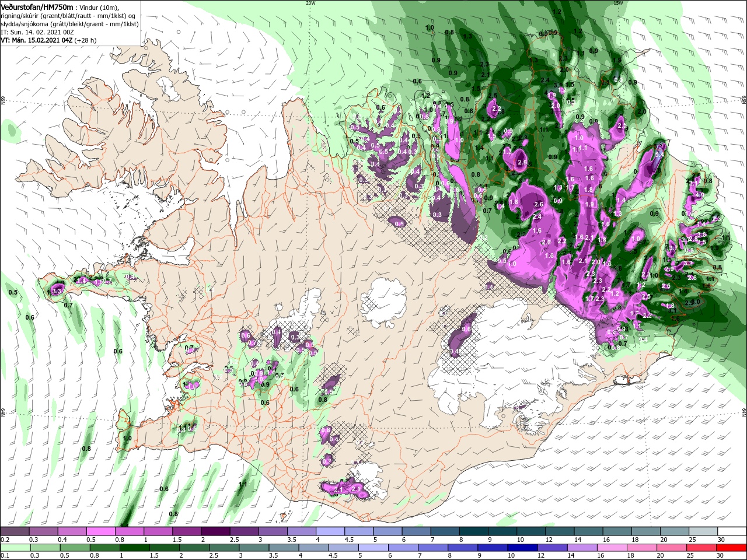Select the lavender 4 swatch in upper scale

coord(330,531)
